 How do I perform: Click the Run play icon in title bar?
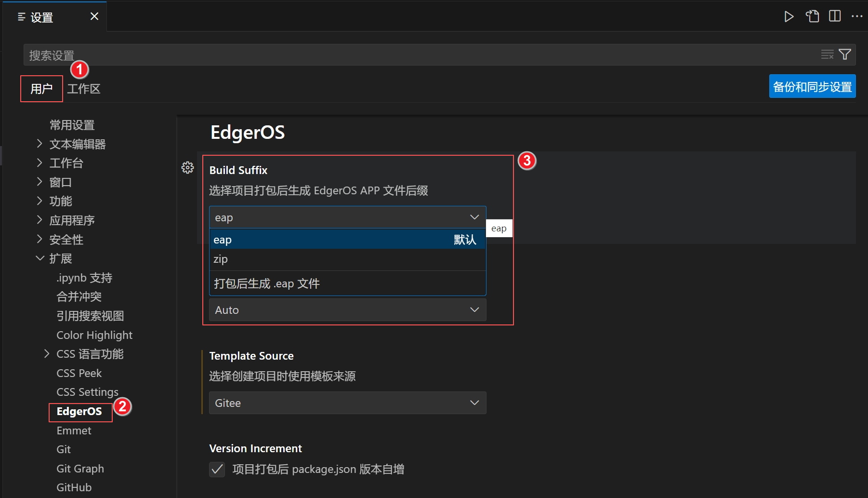coord(789,17)
